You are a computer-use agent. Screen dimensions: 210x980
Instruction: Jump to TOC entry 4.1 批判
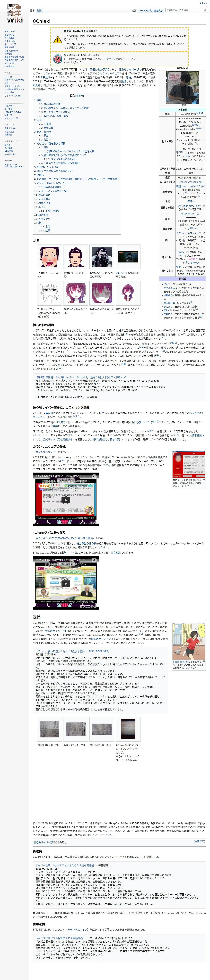tap(44, 147)
